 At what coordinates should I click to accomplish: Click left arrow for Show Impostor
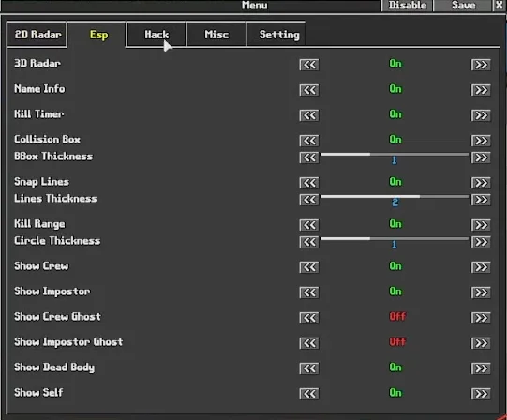coord(309,292)
